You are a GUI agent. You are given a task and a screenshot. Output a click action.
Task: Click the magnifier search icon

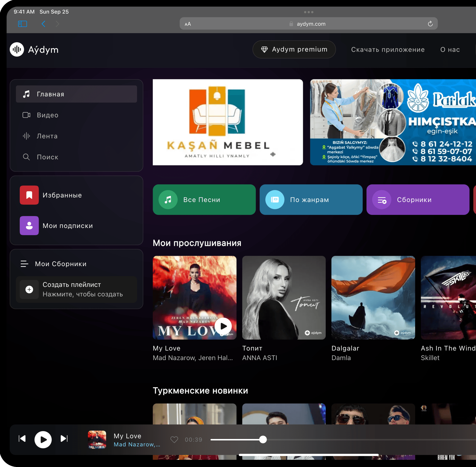point(26,157)
